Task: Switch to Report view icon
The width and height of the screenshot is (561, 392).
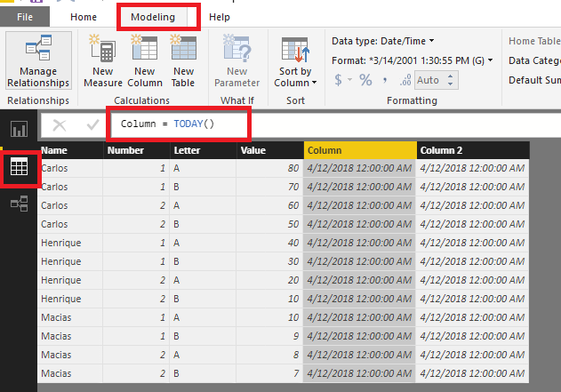Action: [x=19, y=129]
